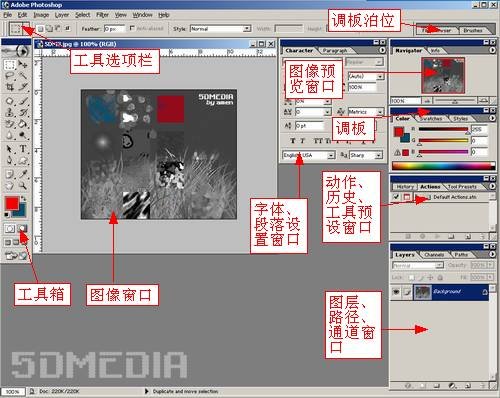500x398 pixels.
Task: Toggle Default Actions set checkmark
Action: [396, 197]
